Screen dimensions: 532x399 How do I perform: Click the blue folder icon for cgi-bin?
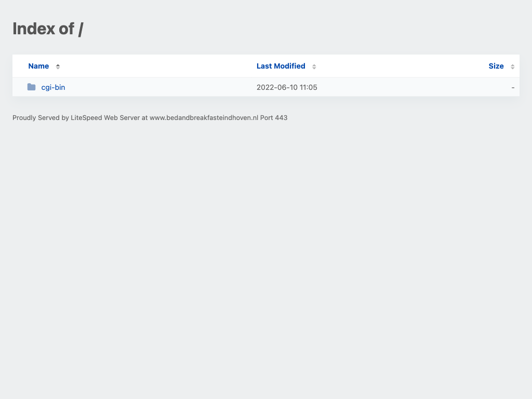point(32,87)
